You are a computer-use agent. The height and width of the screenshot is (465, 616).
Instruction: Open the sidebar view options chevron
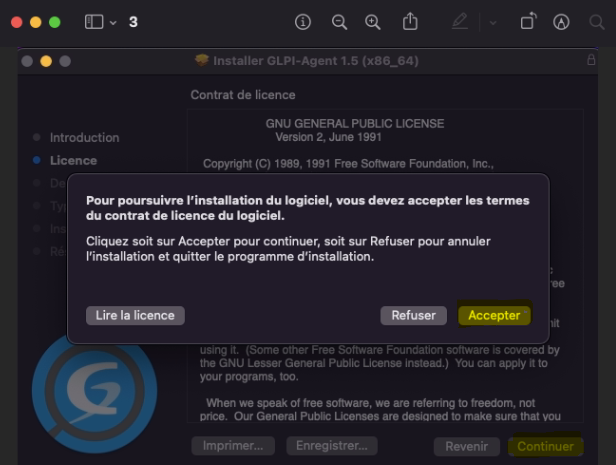point(113,23)
